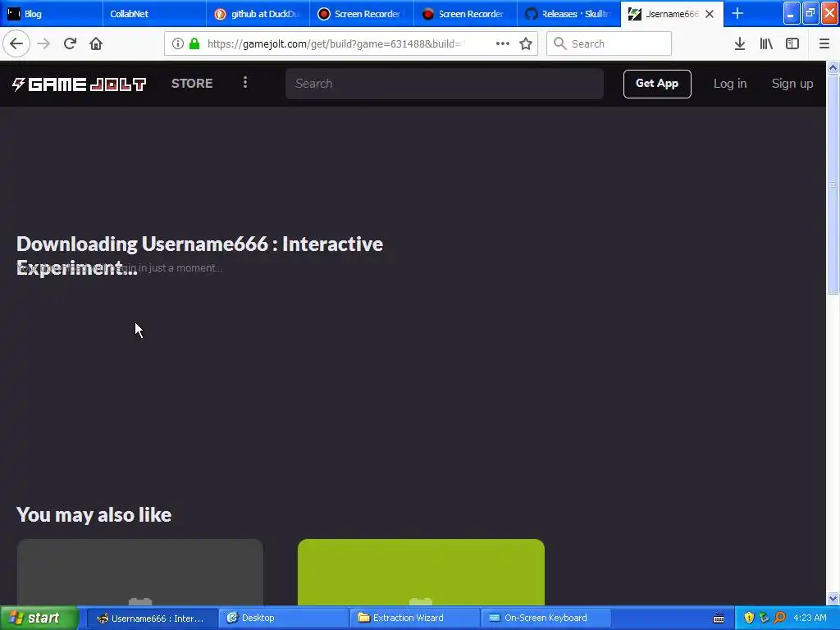Open the green recommended game thumbnail
The height and width of the screenshot is (630, 840).
[421, 572]
